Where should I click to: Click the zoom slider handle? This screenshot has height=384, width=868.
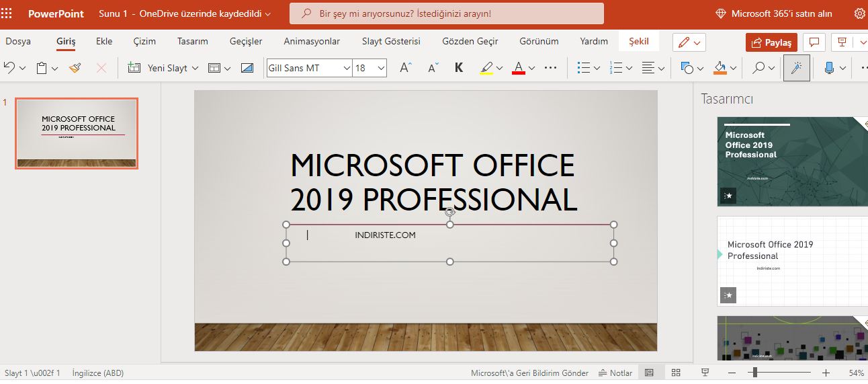[755, 373]
